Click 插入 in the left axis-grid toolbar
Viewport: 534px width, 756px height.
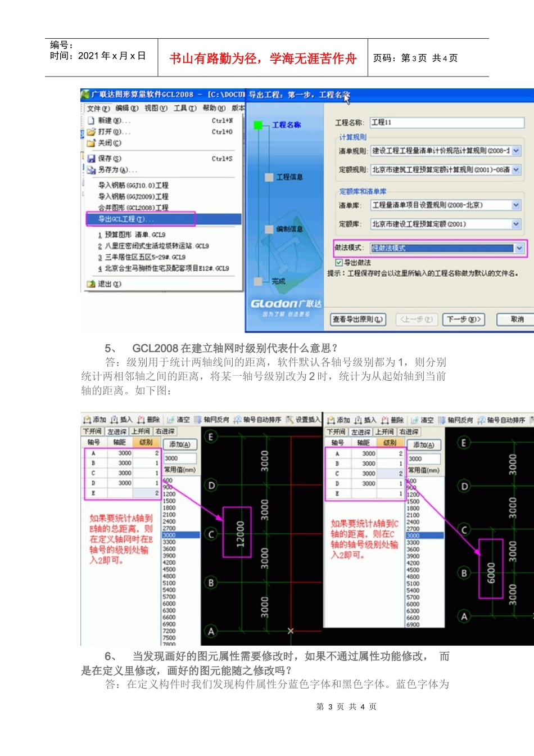(122, 420)
